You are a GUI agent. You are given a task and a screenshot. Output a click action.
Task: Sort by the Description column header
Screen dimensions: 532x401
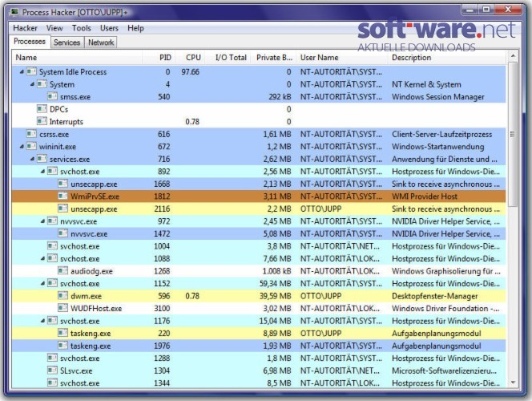447,58
